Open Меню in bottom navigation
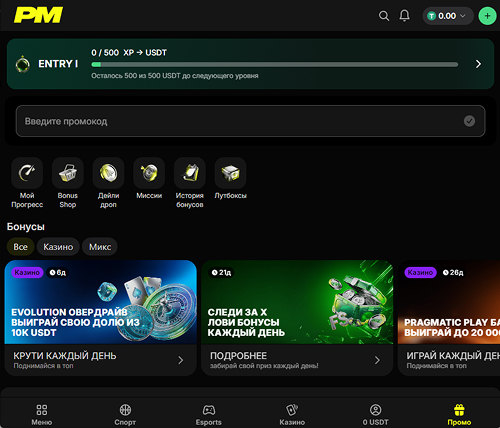 42,414
